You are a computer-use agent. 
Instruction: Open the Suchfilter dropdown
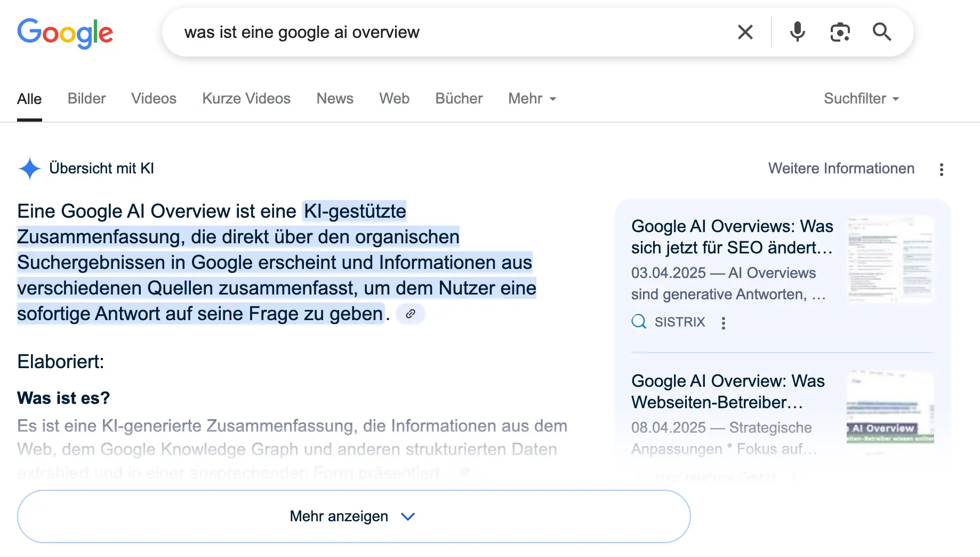pos(861,99)
